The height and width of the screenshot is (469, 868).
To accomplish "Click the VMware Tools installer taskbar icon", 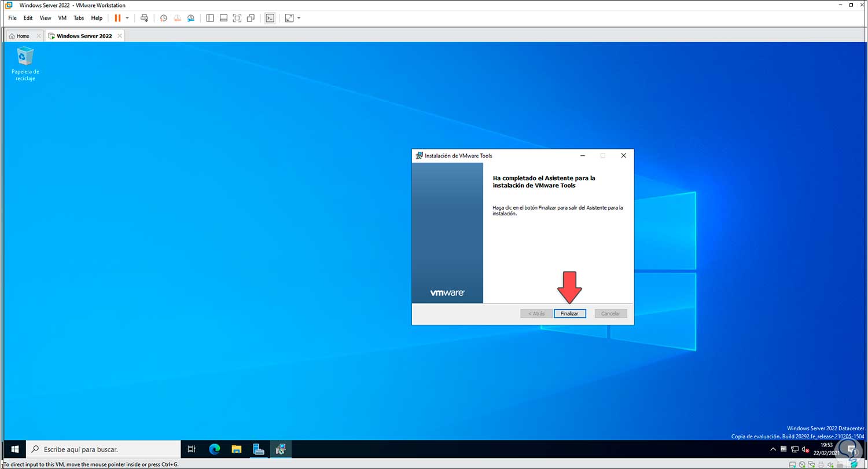I will point(281,449).
